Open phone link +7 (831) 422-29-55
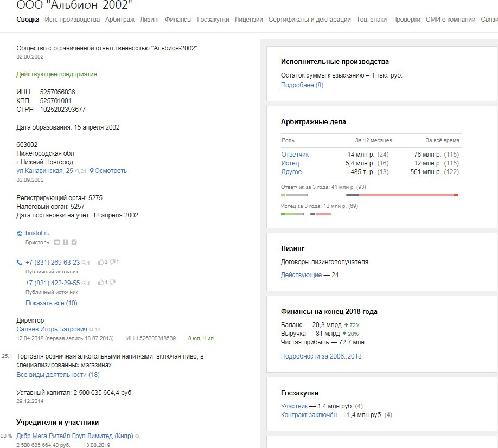Screen dimensions: 498x448 (x=53, y=283)
